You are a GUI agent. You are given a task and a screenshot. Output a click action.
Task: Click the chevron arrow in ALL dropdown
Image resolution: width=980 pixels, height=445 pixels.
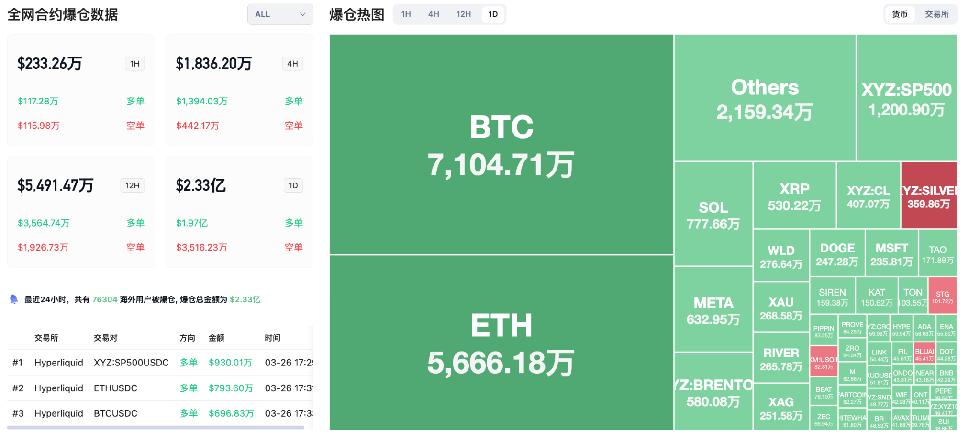[302, 14]
